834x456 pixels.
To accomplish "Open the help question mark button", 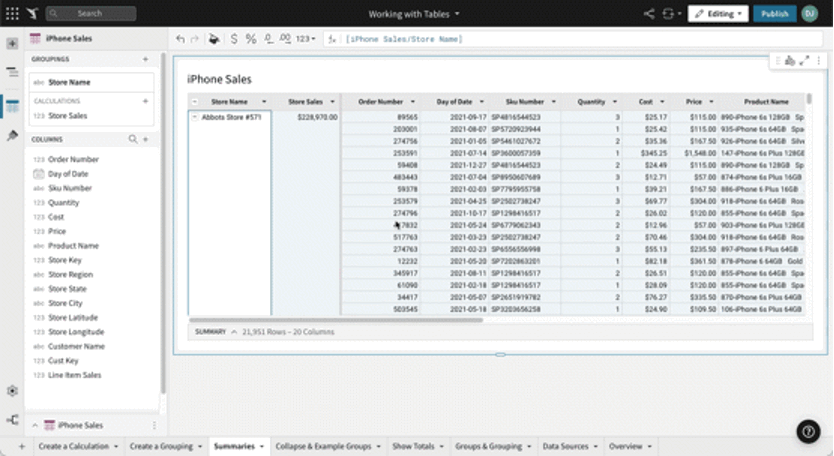I will [808, 430].
